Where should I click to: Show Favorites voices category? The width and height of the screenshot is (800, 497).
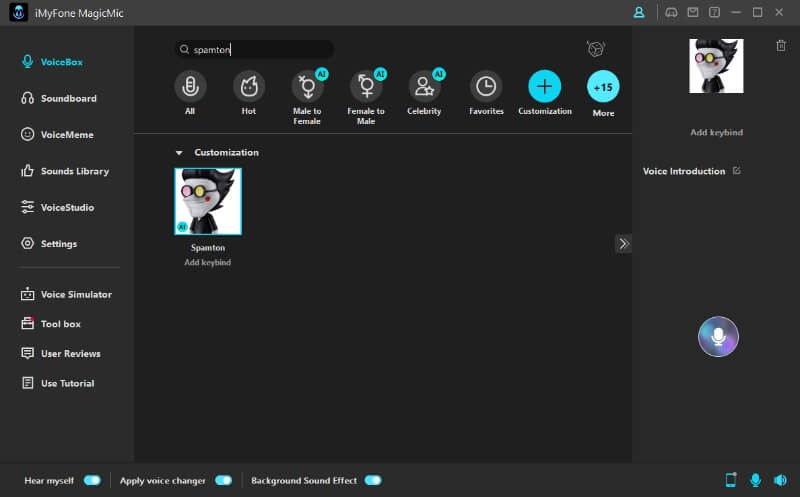[486, 86]
